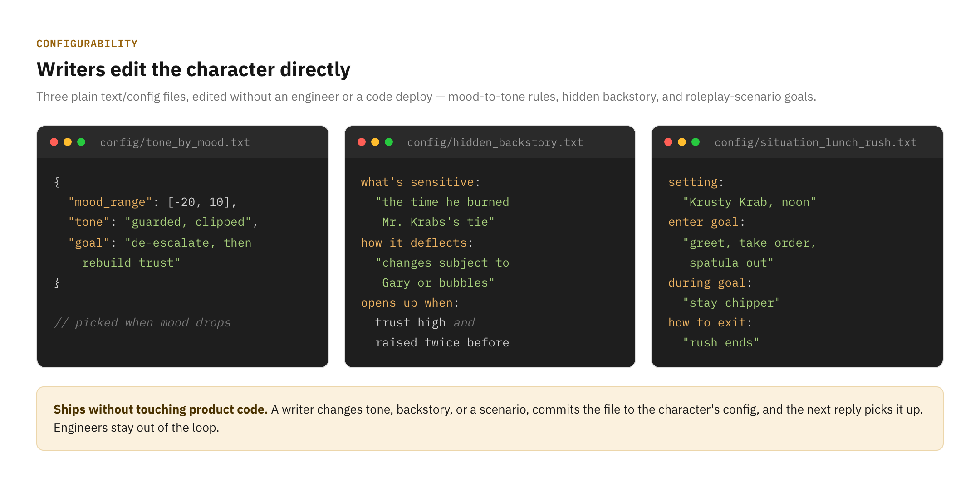The height and width of the screenshot is (487, 980).
Task: Select the config/hidden_backstory.txt title
Action: point(495,142)
